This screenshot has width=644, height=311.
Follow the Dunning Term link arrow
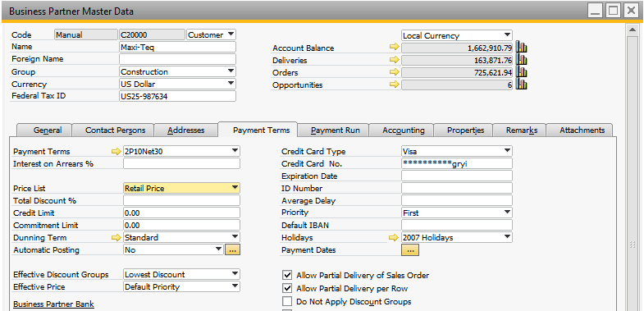tap(116, 237)
